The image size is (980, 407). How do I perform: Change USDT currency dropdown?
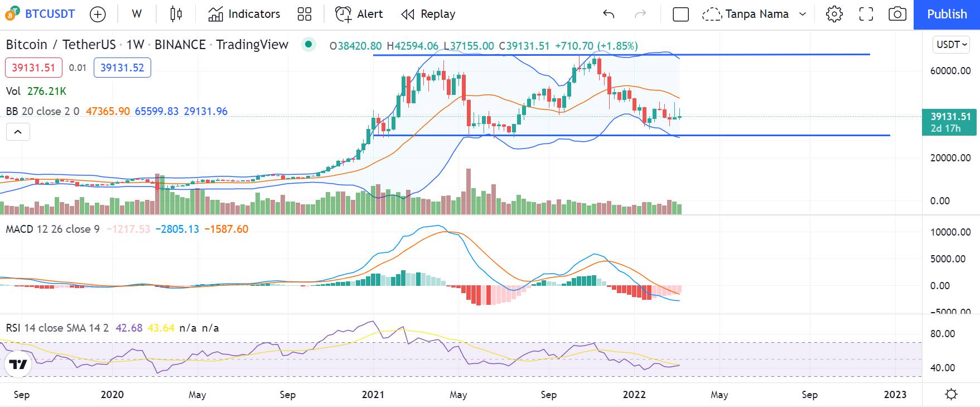click(952, 45)
